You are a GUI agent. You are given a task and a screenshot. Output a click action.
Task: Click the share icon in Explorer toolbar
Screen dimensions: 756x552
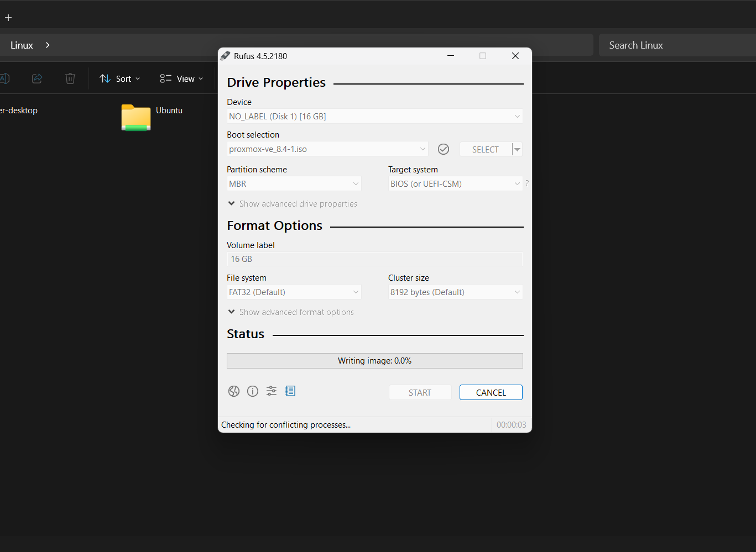[x=37, y=78]
